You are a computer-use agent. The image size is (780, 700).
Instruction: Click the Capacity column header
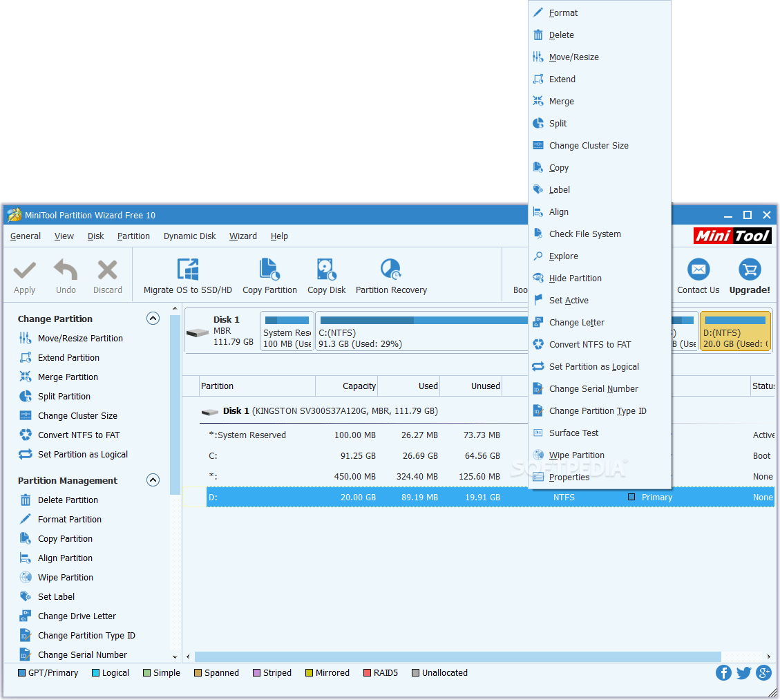[347, 386]
